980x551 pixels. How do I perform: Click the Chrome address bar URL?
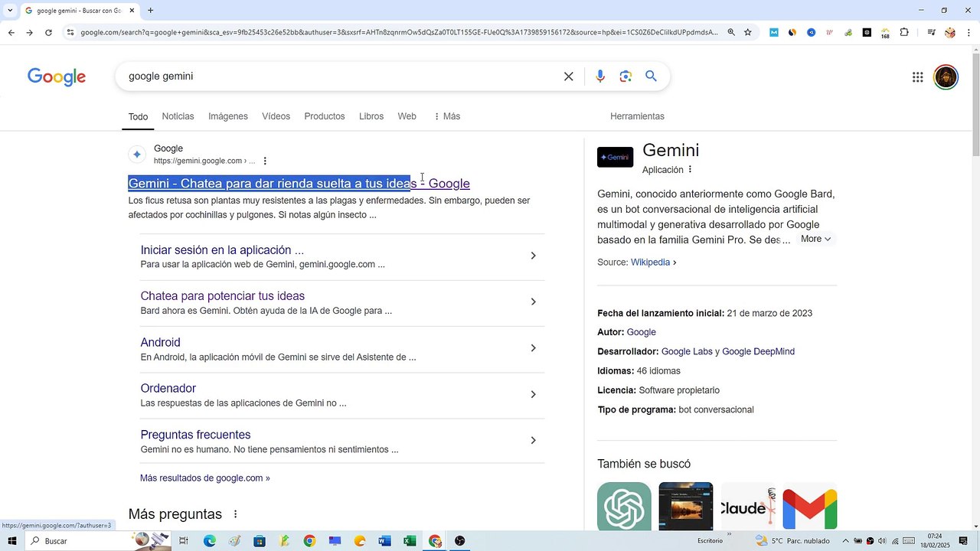coord(399,32)
